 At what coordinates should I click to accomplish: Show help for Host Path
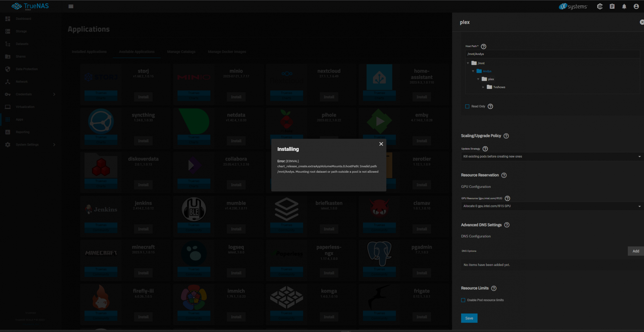point(483,47)
